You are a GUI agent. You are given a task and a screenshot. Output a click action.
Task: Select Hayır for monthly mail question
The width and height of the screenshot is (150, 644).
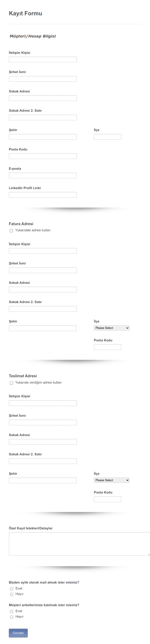pos(11,594)
